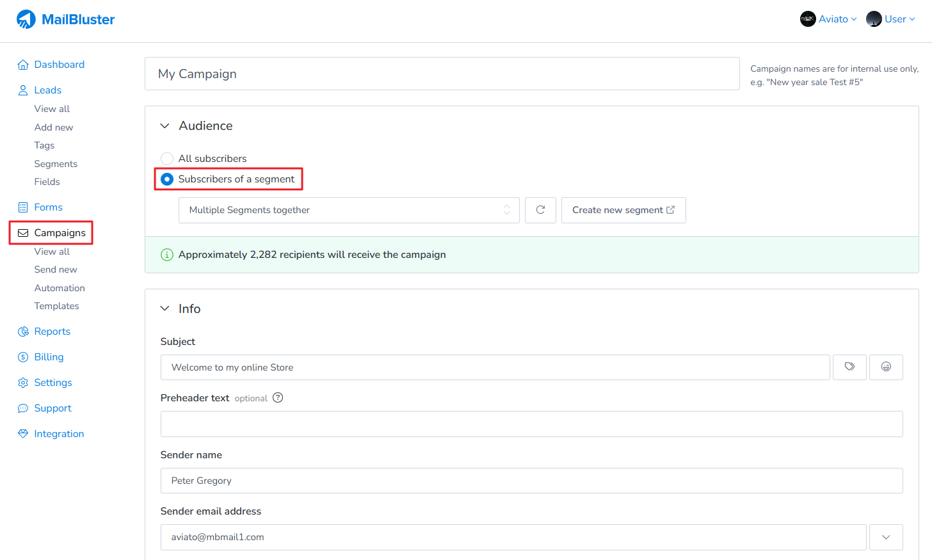Go to Automation under Campaigns
This screenshot has width=932, height=560.
[60, 288]
